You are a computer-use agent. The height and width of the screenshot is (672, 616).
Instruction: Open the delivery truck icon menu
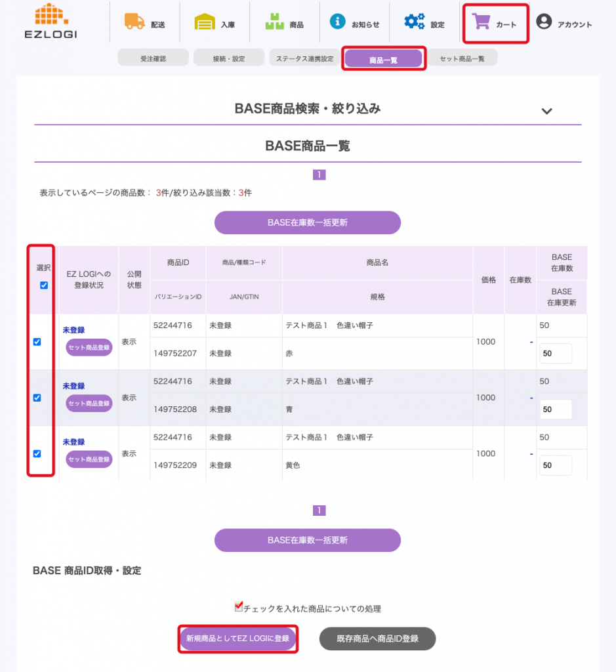[134, 22]
